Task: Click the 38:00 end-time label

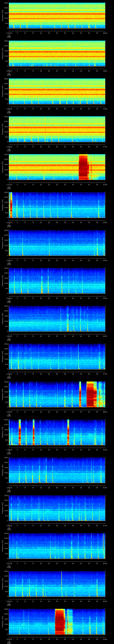Action: click(105, 33)
